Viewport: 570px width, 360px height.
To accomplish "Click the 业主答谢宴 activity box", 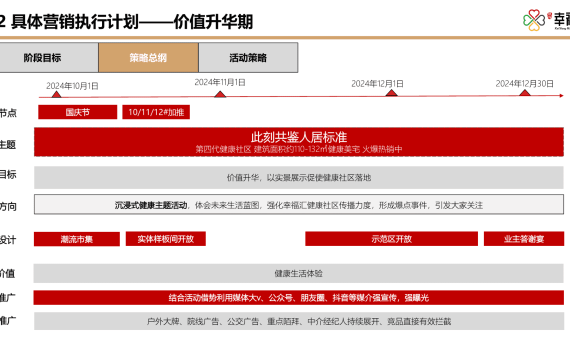I will 524,239.
